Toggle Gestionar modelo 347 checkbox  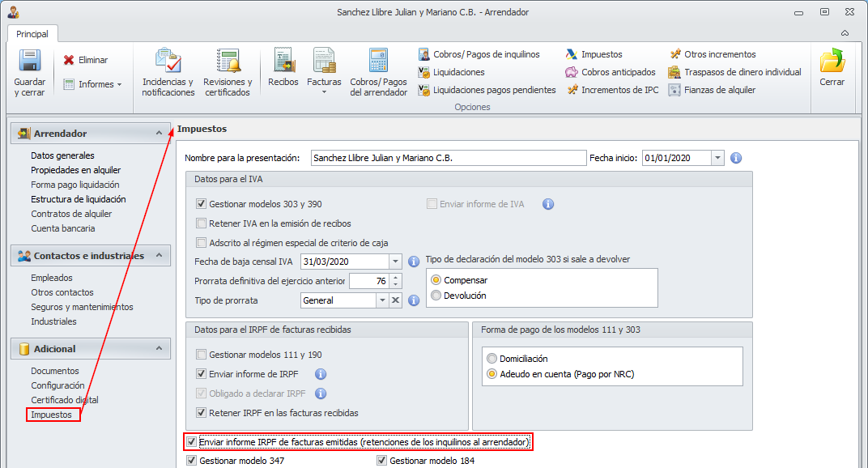[192, 460]
